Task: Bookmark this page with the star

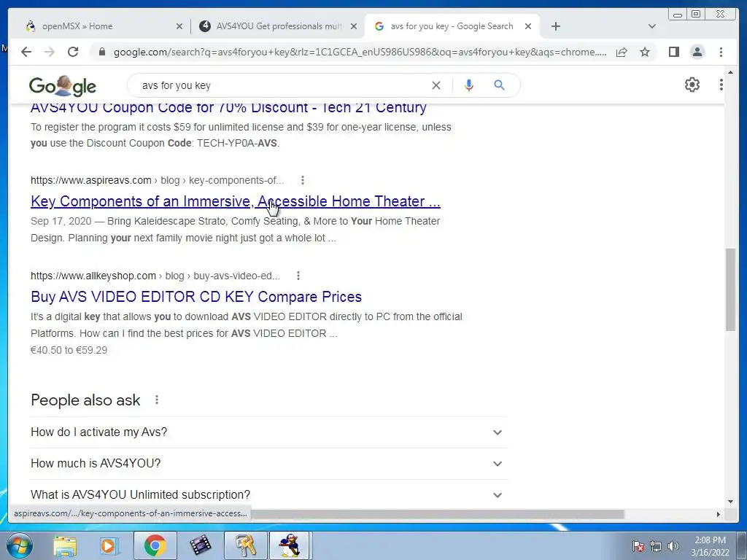Action: tap(645, 52)
